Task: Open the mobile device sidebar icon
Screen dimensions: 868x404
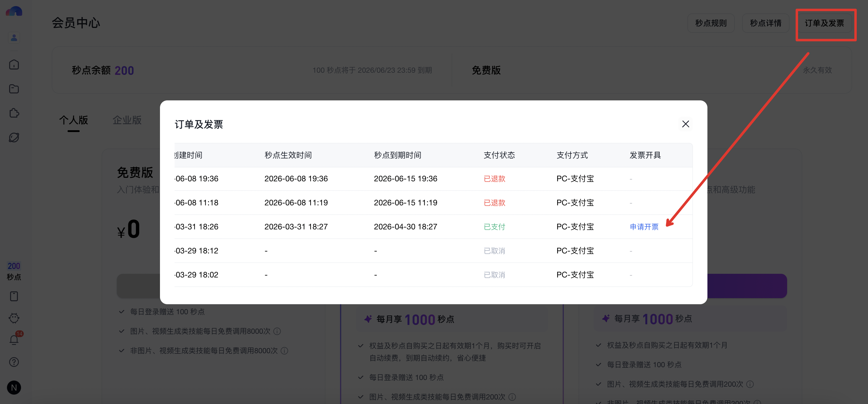Action: 14,297
